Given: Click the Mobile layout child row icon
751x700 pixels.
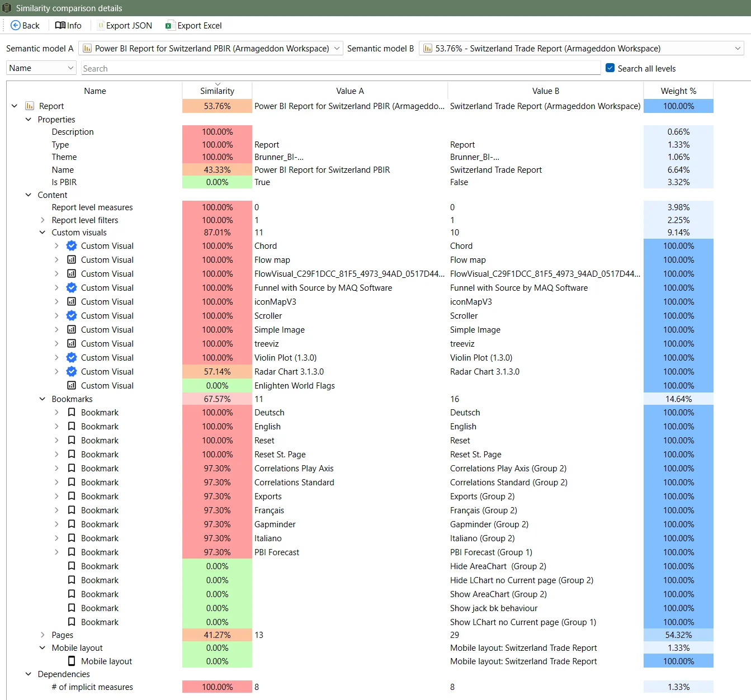Looking at the screenshot, I should point(72,661).
